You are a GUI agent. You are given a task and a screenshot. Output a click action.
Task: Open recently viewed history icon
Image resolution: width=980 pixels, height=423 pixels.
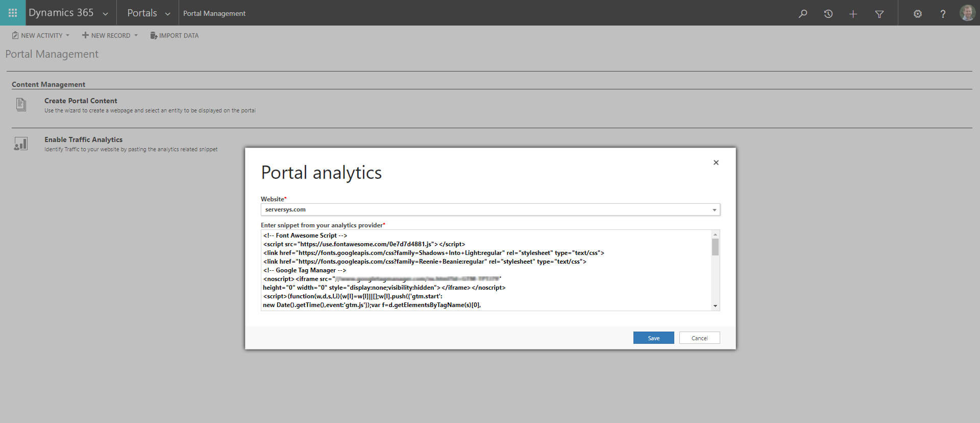tap(828, 14)
